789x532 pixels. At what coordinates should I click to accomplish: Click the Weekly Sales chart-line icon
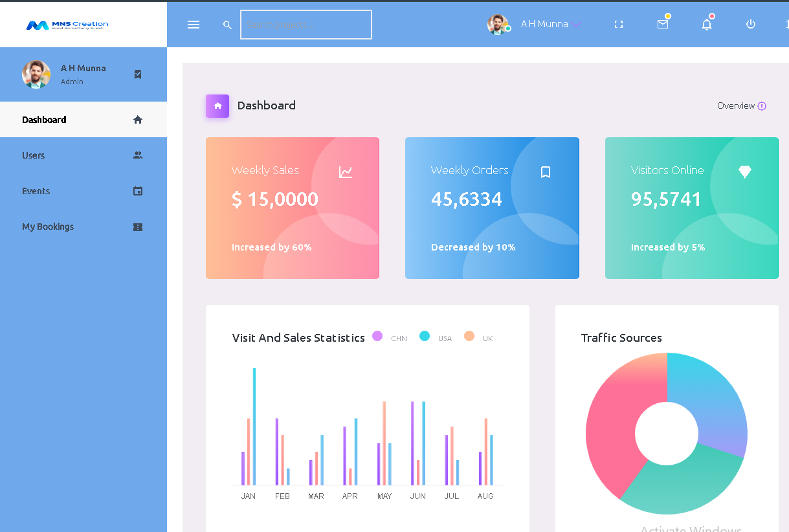pyautogui.click(x=346, y=172)
